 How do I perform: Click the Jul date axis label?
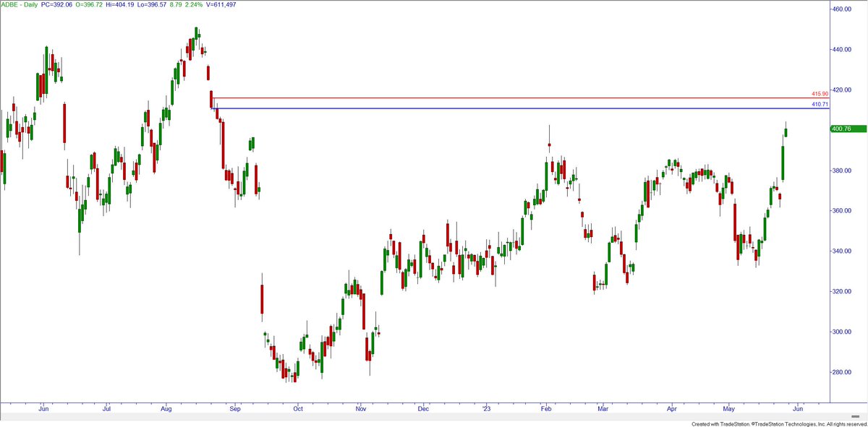click(106, 407)
